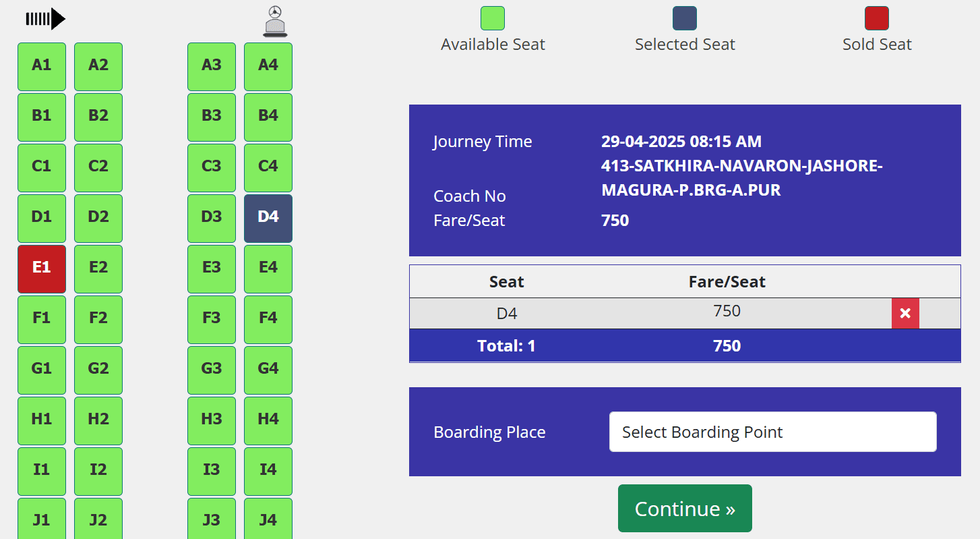This screenshot has width=980, height=539.
Task: Pick seat J2
Action: coord(98,518)
